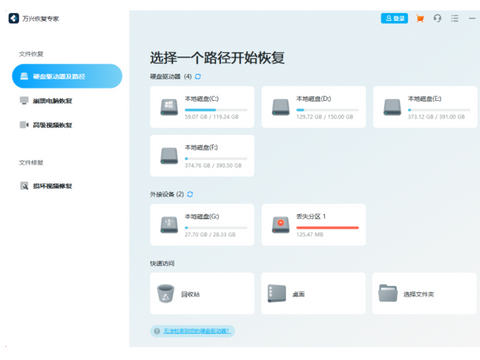Open the 桌面 quick access label
Image resolution: width=480 pixels, height=360 pixels.
click(298, 294)
